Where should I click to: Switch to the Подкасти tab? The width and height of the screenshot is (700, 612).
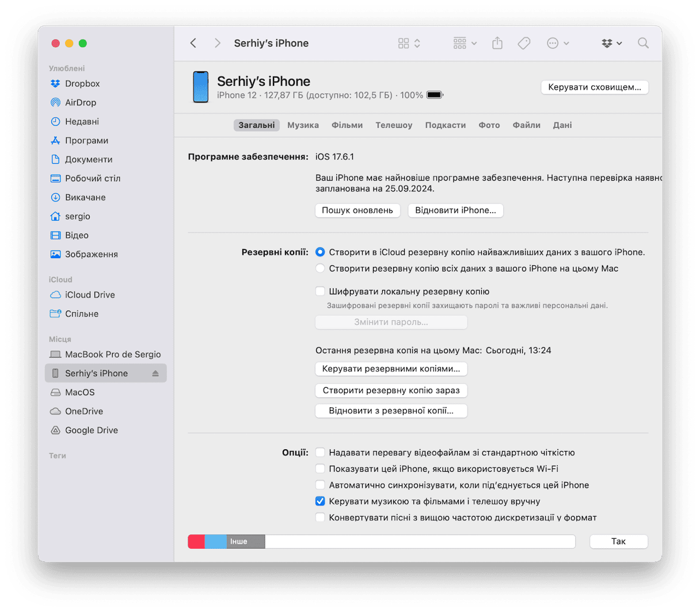(446, 125)
